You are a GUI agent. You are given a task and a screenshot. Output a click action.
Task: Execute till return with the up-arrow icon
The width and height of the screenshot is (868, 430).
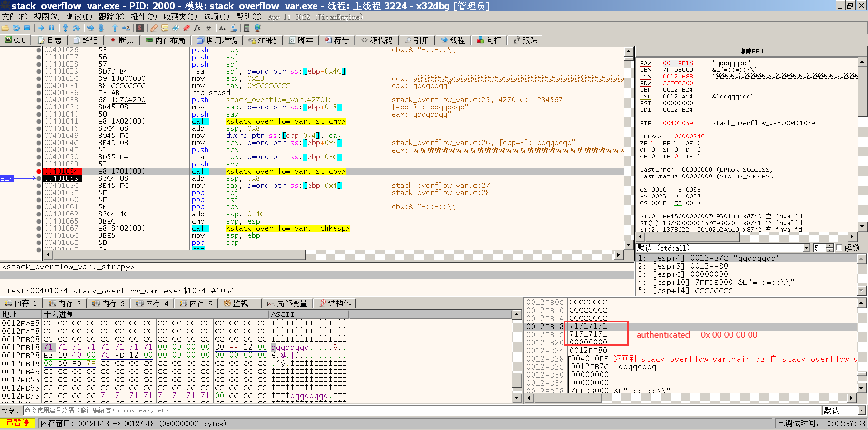coord(115,28)
